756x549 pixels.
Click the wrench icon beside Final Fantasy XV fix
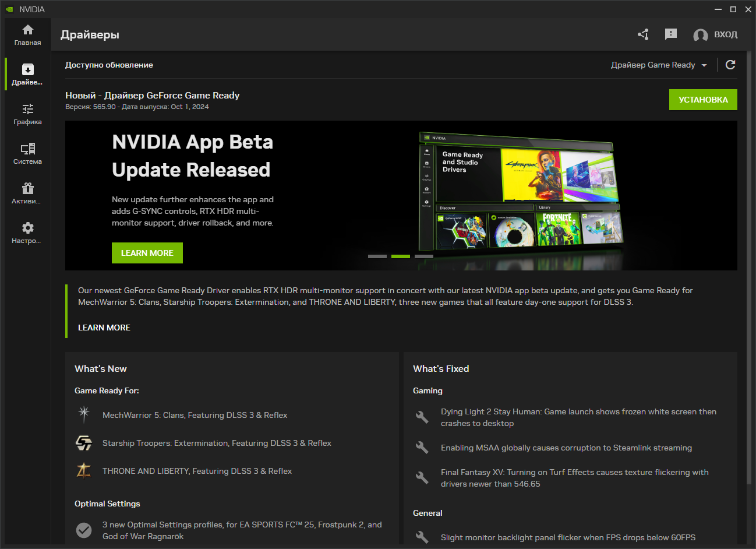[422, 477]
